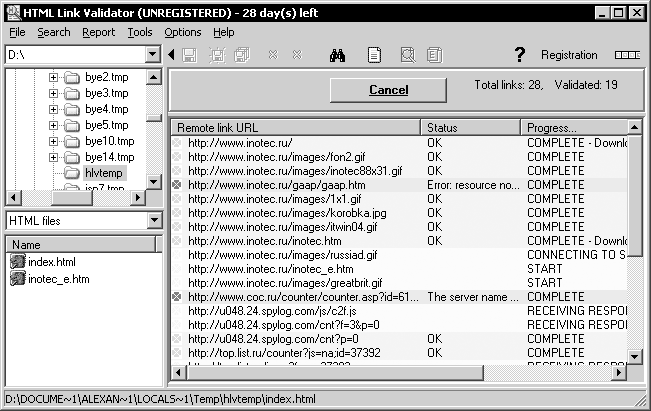The image size is (651, 411).
Task: Click the bye2.tmp folder icon
Action: coord(72,77)
